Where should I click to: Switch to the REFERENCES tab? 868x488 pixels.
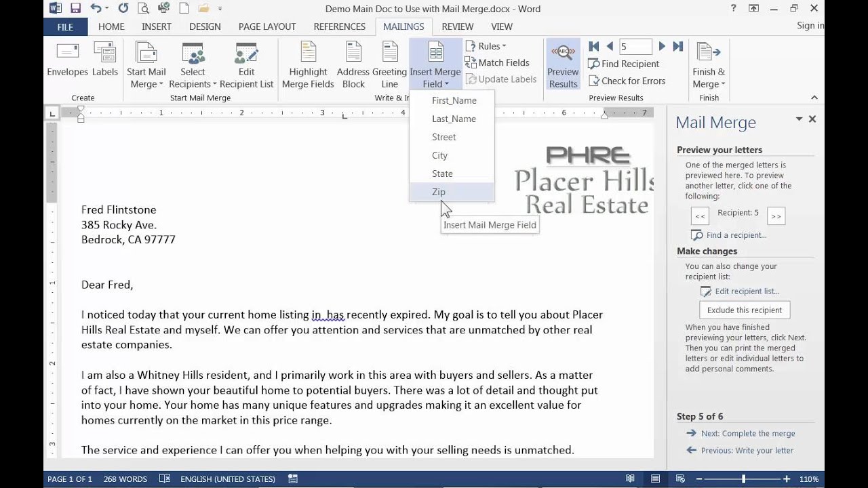[x=340, y=26]
